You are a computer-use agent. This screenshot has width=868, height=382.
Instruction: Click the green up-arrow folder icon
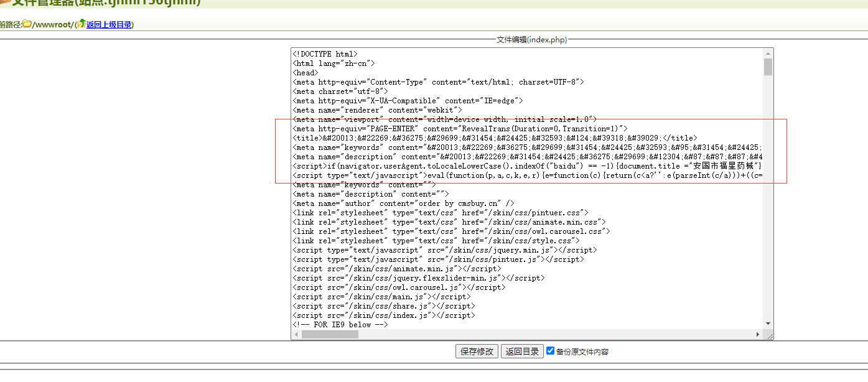coord(81,24)
